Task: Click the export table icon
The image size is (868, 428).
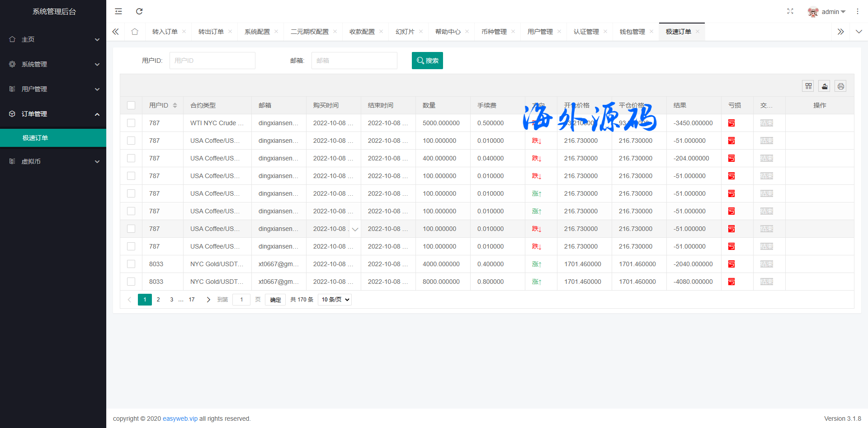Action: [825, 86]
